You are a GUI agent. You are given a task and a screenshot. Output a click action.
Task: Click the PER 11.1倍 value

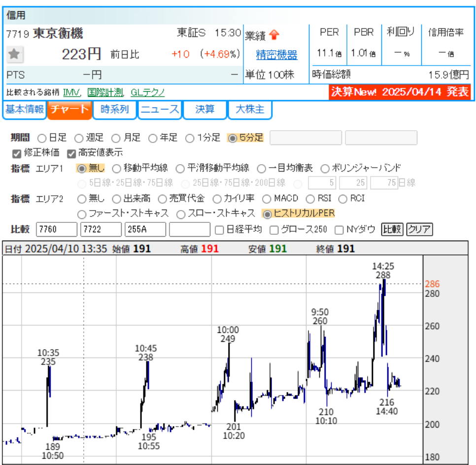329,53
